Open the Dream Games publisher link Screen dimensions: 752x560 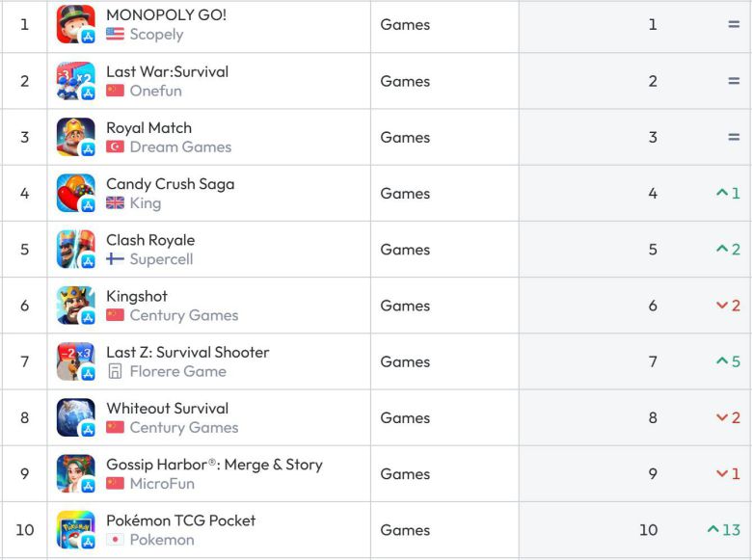(x=180, y=147)
